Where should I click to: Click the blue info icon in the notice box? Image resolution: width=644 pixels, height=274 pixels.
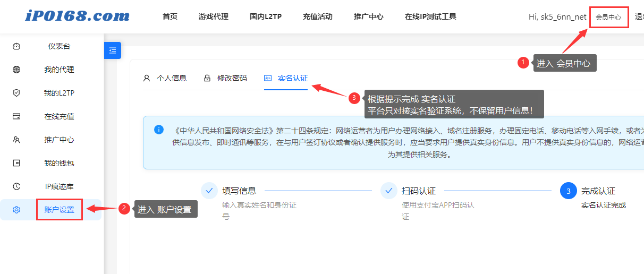(x=158, y=130)
